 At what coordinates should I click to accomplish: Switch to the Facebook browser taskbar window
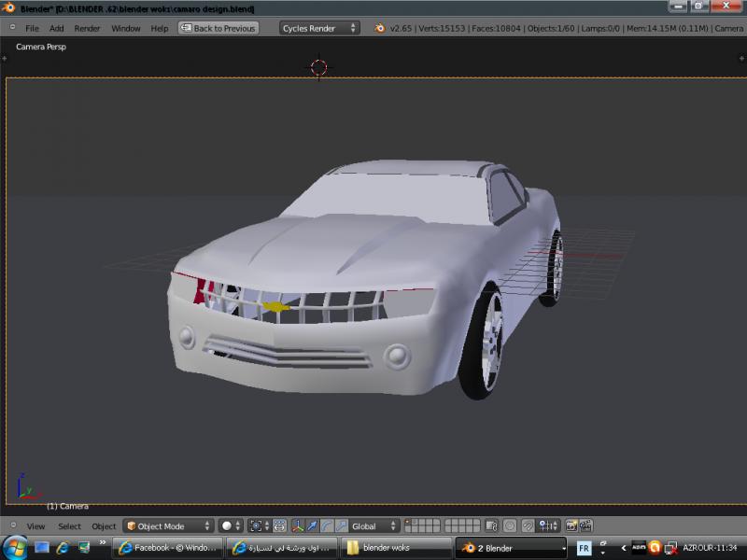166,548
